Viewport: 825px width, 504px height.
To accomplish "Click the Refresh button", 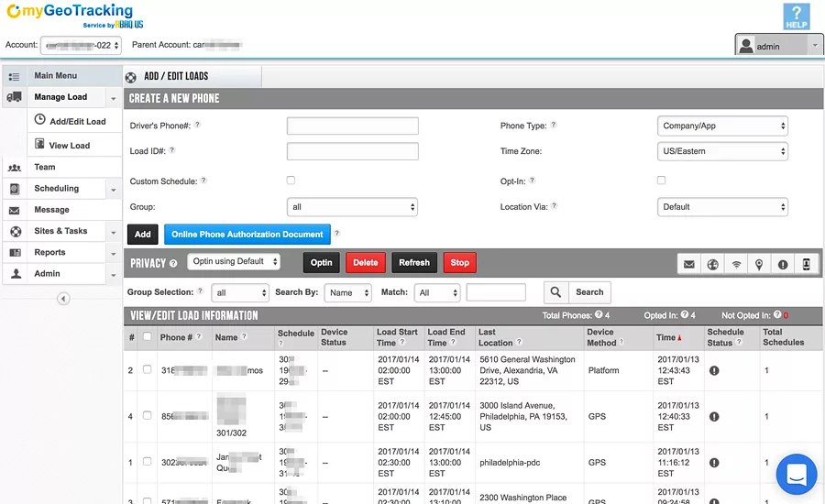I will [414, 262].
